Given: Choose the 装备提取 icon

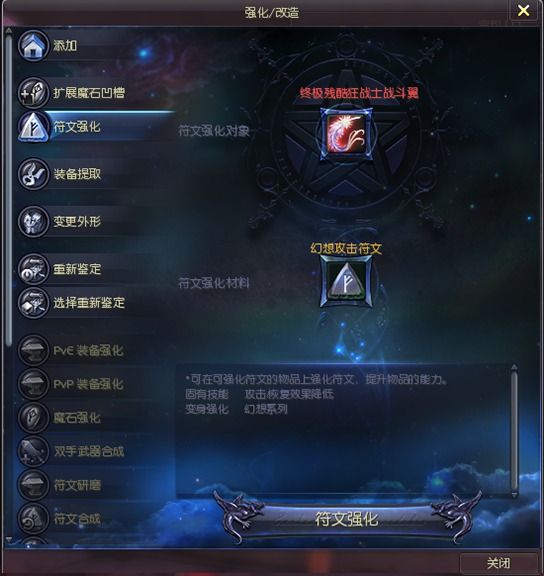Looking at the screenshot, I should coord(33,174).
